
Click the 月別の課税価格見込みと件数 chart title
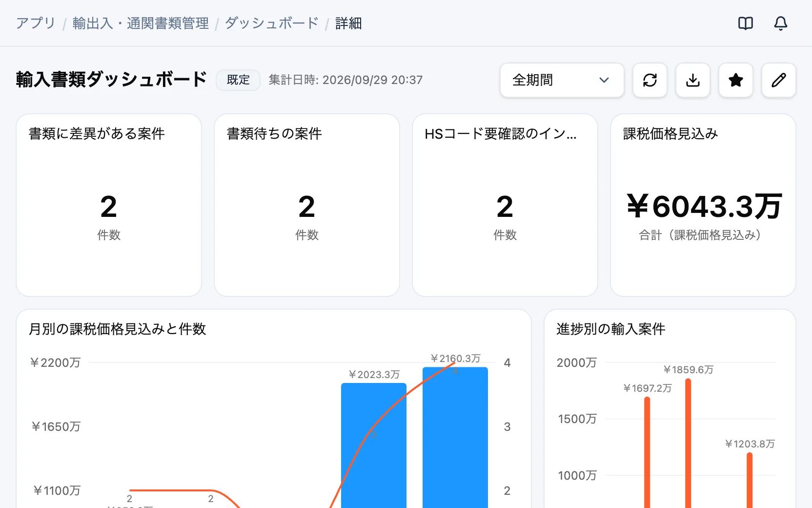[118, 329]
